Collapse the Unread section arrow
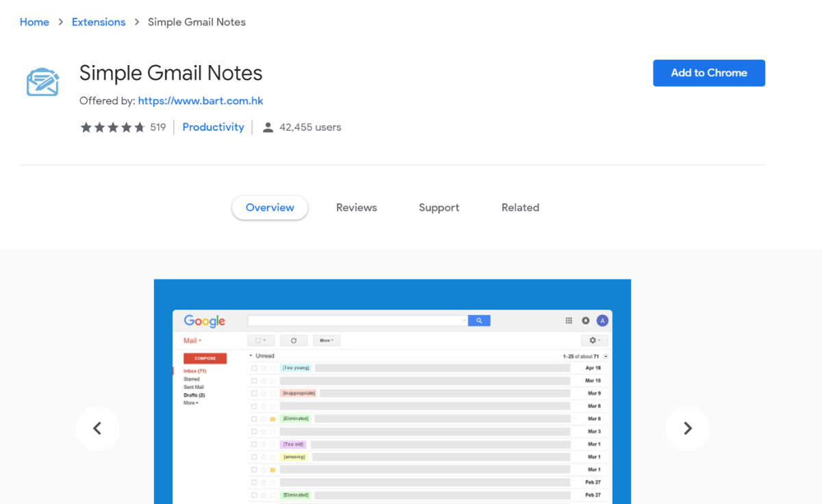822x504 pixels. click(251, 355)
